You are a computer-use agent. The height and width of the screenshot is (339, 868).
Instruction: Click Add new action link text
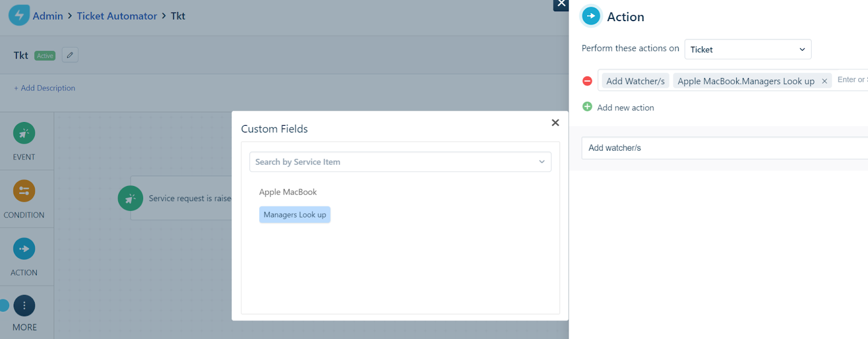[626, 107]
